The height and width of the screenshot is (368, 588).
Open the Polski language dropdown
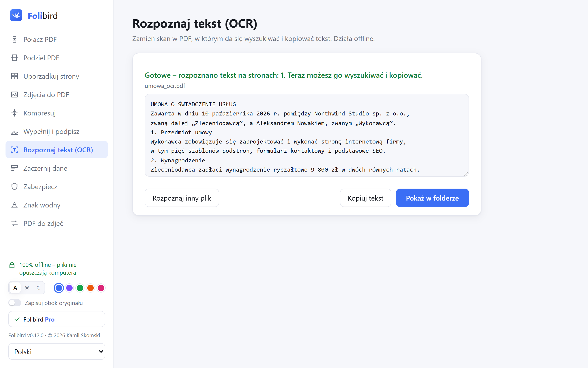pyautogui.click(x=57, y=351)
